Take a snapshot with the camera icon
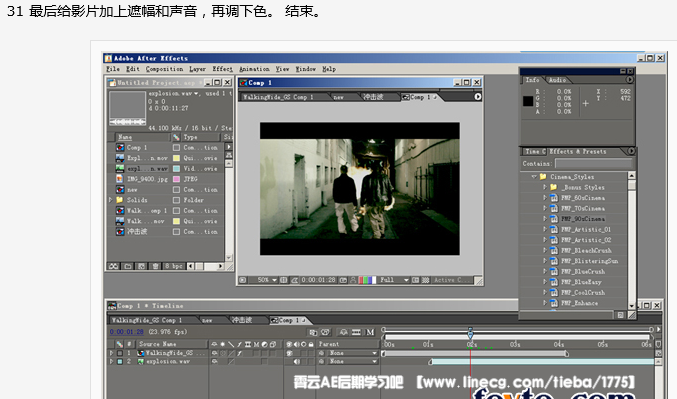677x399 pixels. [x=343, y=280]
